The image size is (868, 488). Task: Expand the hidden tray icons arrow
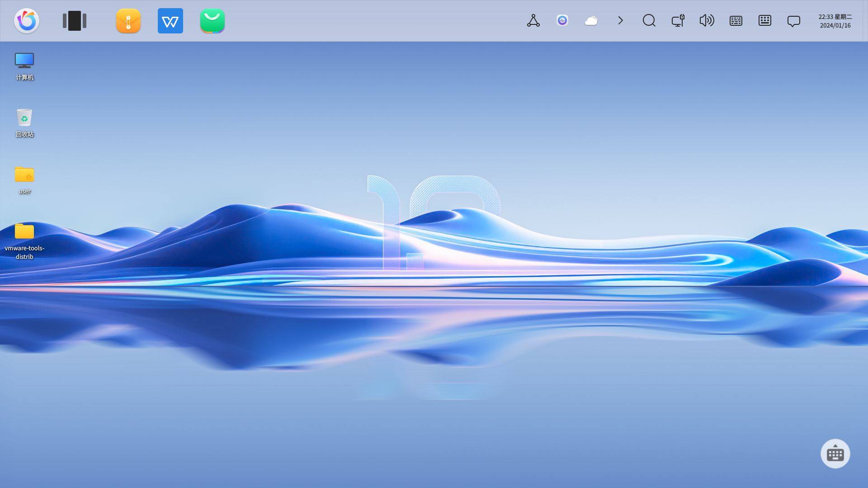[x=620, y=20]
